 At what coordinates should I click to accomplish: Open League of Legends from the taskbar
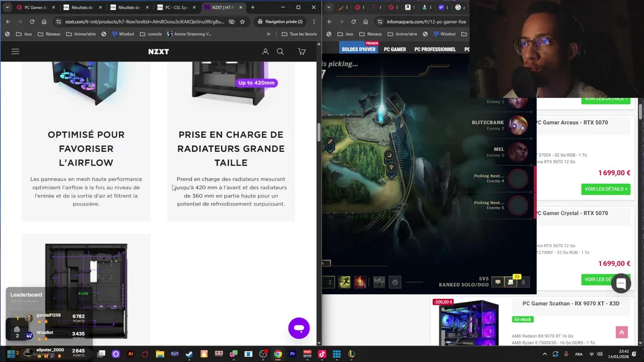click(x=351, y=354)
